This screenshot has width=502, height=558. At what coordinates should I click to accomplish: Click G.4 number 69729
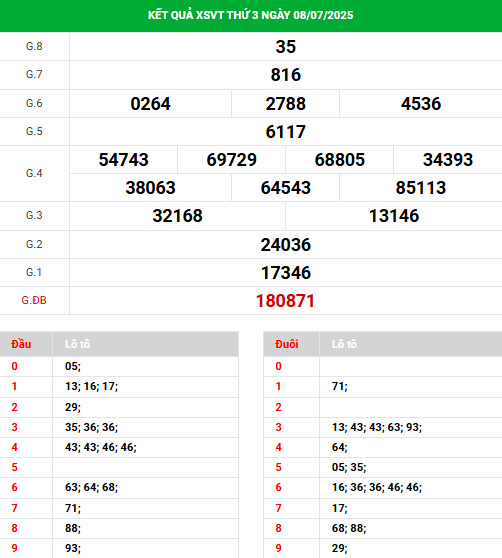click(x=232, y=159)
